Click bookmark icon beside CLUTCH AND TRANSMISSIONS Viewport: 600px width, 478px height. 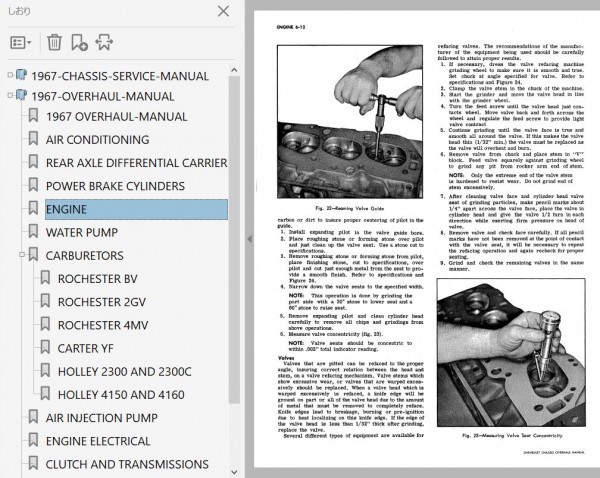coord(33,463)
